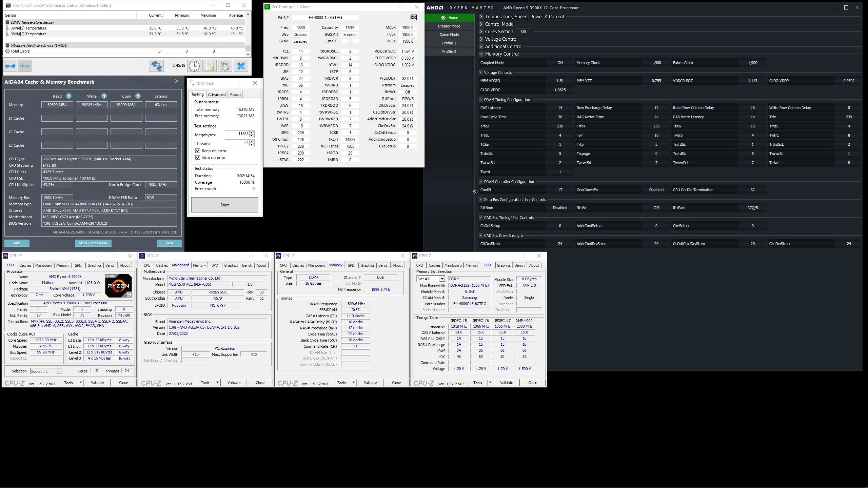Select Game Mode in Ryzen Master
The image size is (868, 488).
(449, 35)
